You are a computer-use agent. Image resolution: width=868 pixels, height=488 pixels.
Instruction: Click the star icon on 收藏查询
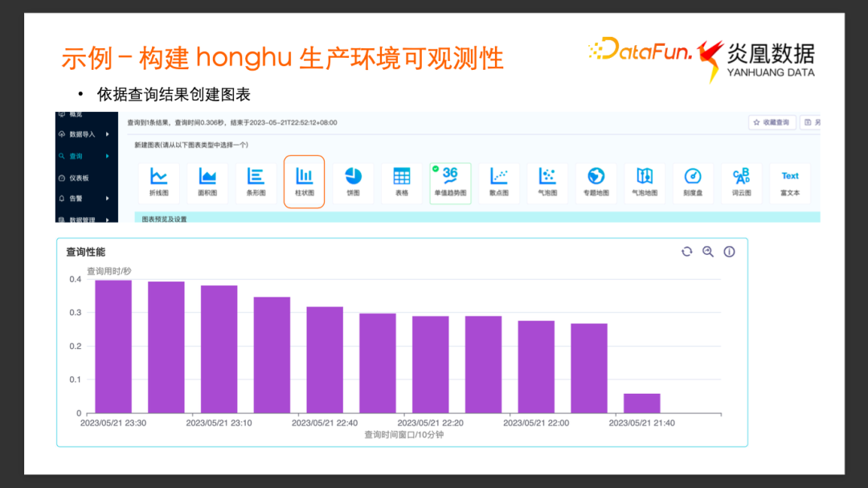click(757, 122)
